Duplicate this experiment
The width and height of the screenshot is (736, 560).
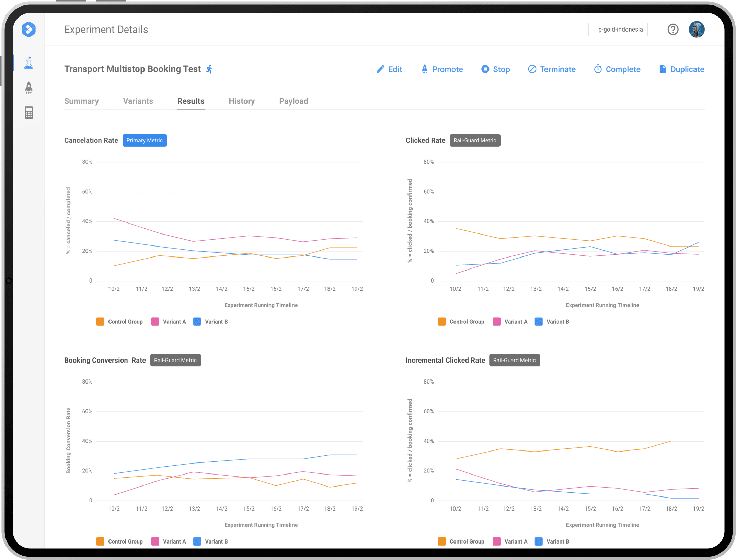pyautogui.click(x=681, y=69)
